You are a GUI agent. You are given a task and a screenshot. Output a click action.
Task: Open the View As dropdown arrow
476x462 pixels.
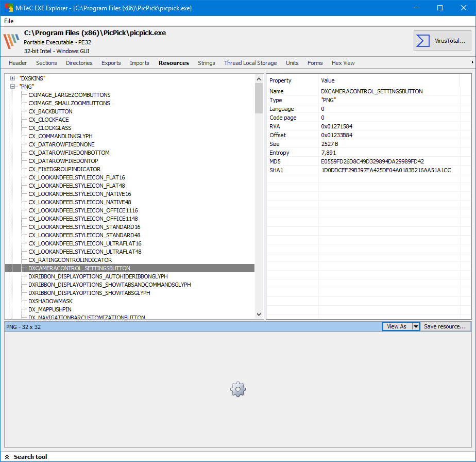(x=416, y=326)
